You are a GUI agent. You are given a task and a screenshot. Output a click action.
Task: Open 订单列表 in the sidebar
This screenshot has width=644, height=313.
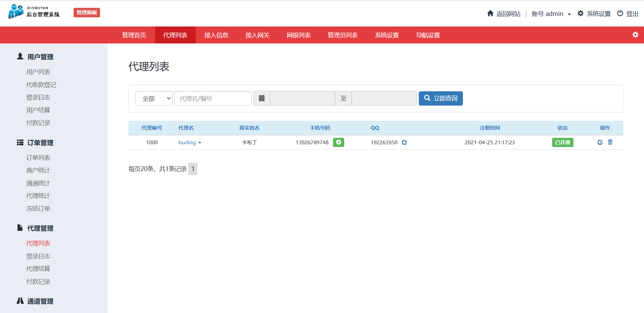[x=38, y=158]
